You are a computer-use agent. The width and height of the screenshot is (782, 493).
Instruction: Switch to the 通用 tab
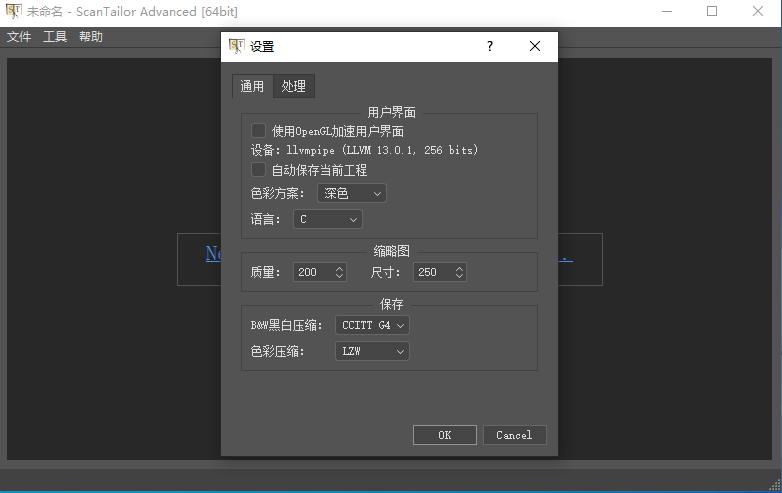point(252,86)
